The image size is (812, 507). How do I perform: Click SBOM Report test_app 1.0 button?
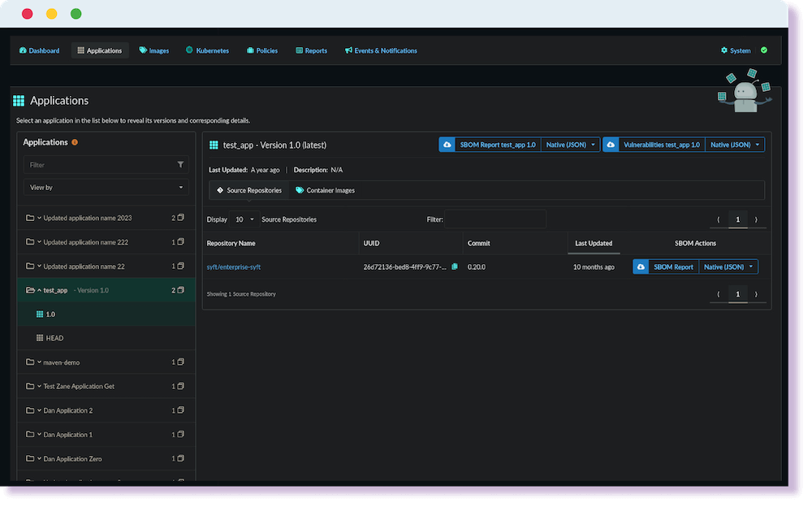point(499,145)
